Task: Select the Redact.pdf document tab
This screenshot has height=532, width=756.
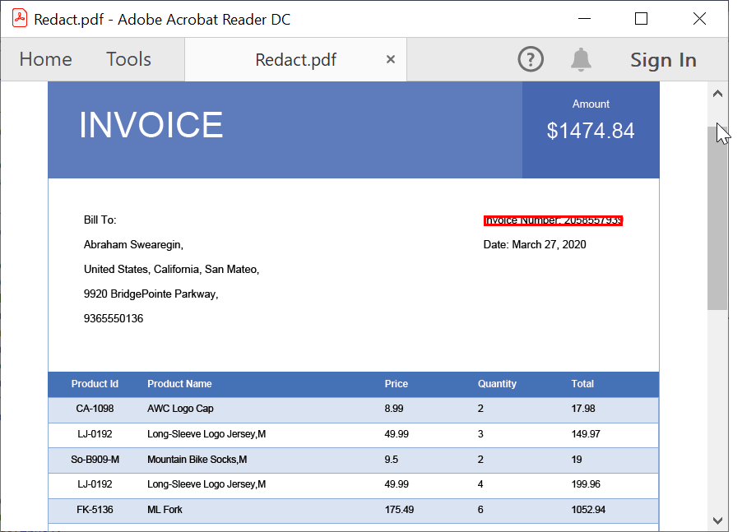Action: 295,60
